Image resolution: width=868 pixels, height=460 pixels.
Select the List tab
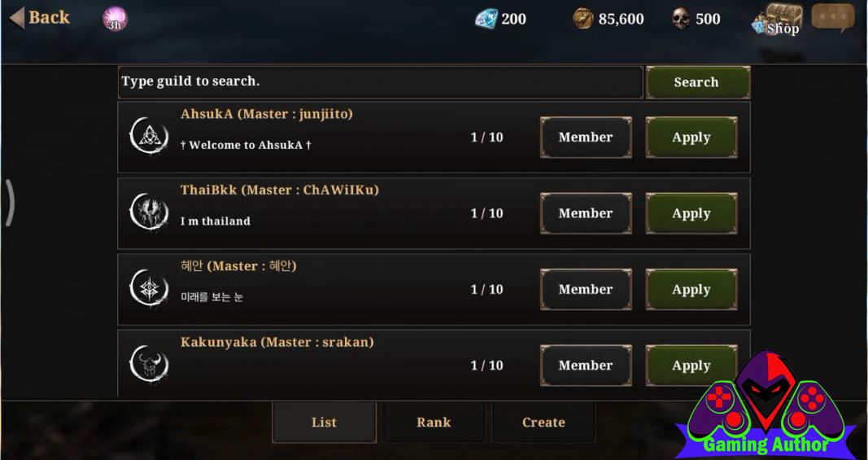(324, 423)
